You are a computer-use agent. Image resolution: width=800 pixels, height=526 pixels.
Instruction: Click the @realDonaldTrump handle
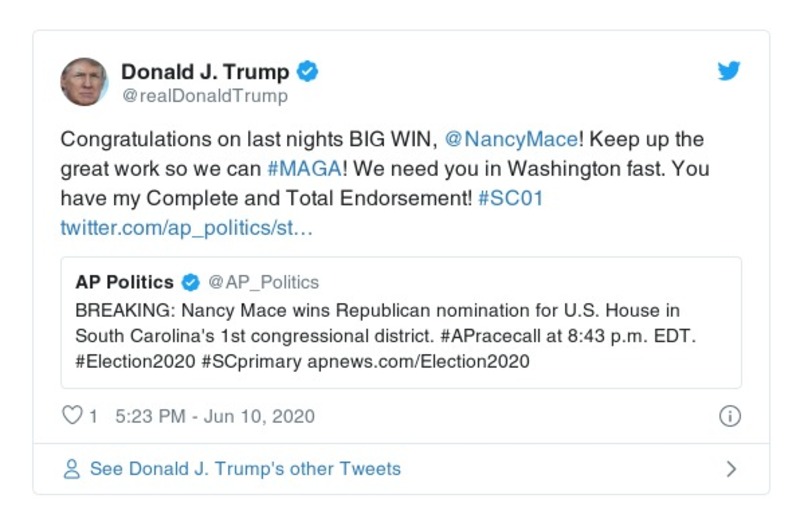pos(204,96)
